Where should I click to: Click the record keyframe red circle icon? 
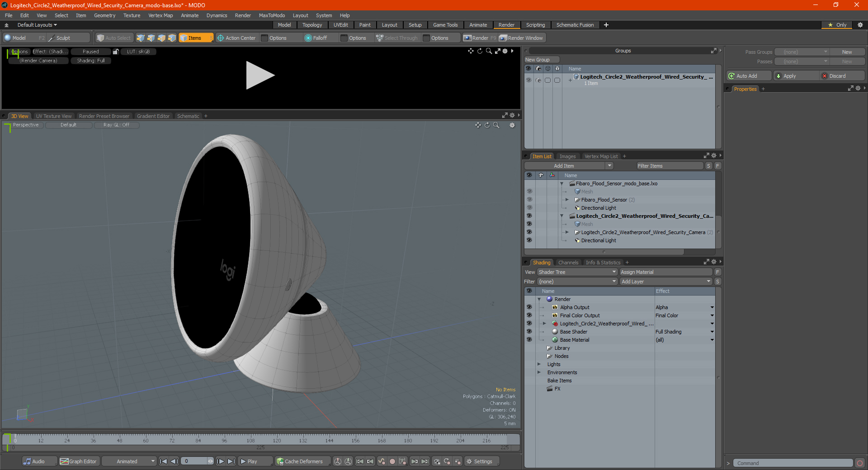pos(392,461)
